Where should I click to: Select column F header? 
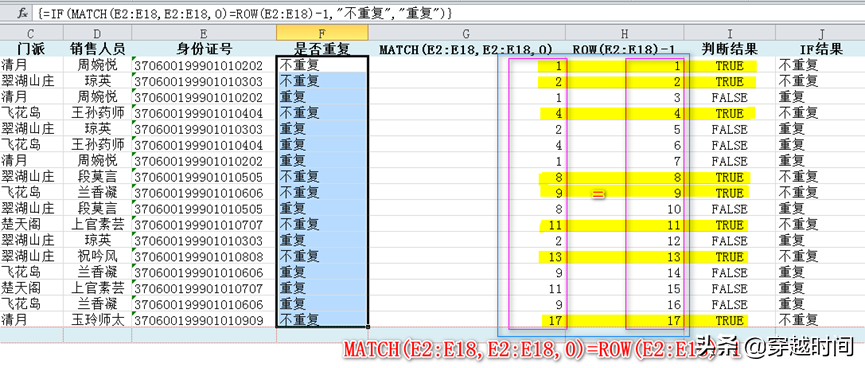tap(322, 34)
